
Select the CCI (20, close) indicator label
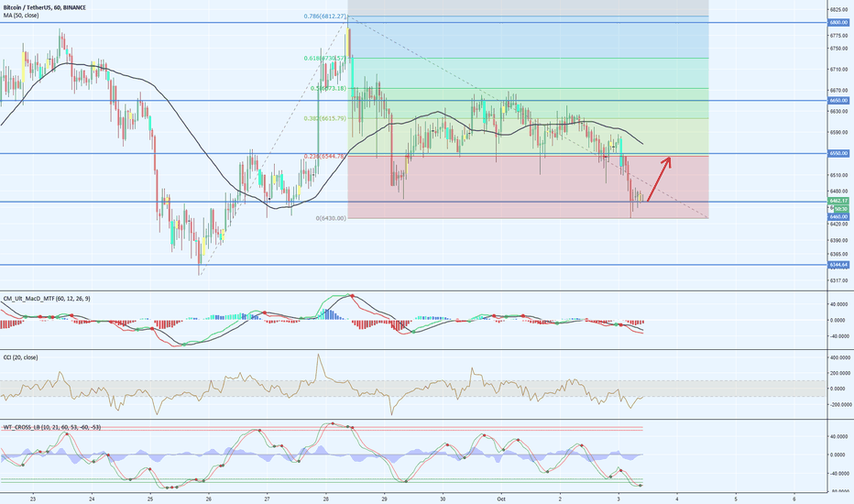tap(21, 357)
